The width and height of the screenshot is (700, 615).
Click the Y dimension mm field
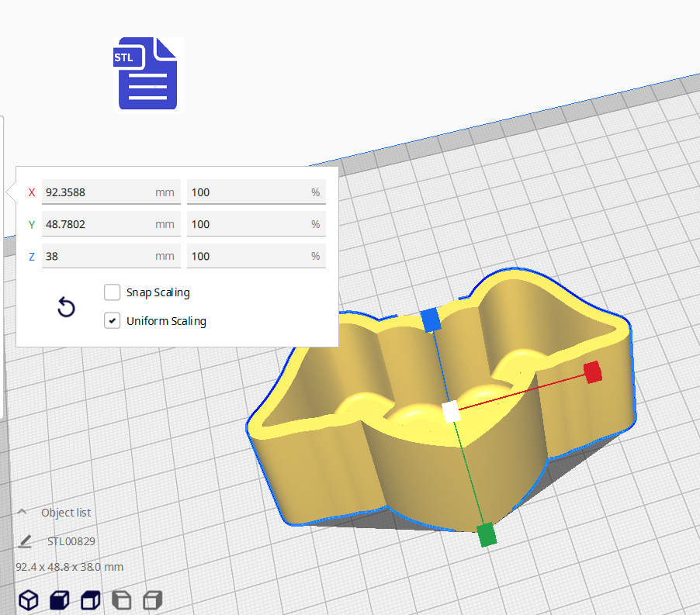pos(97,224)
